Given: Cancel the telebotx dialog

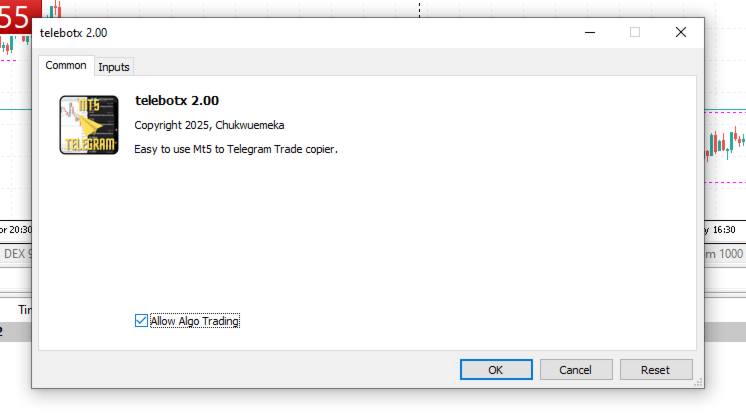Looking at the screenshot, I should [x=576, y=370].
